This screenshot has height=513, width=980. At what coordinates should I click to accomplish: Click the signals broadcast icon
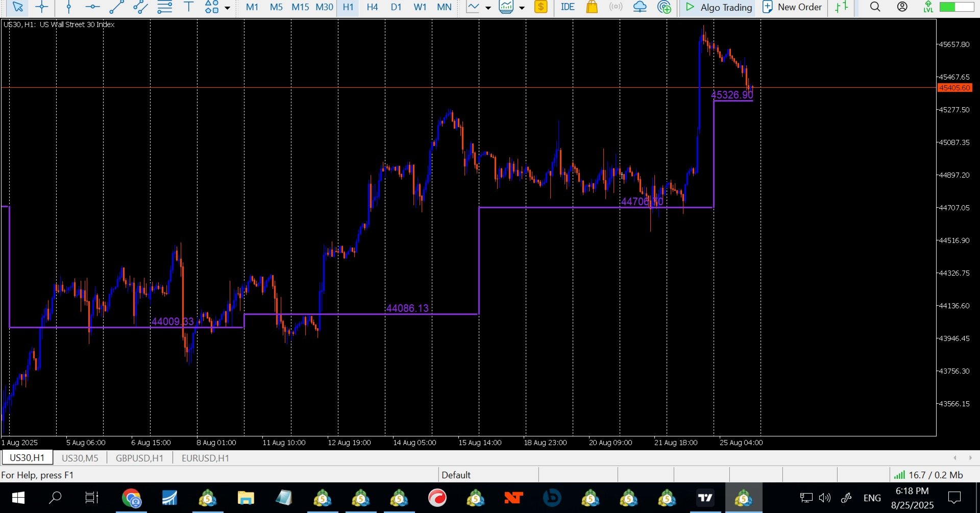(x=616, y=7)
